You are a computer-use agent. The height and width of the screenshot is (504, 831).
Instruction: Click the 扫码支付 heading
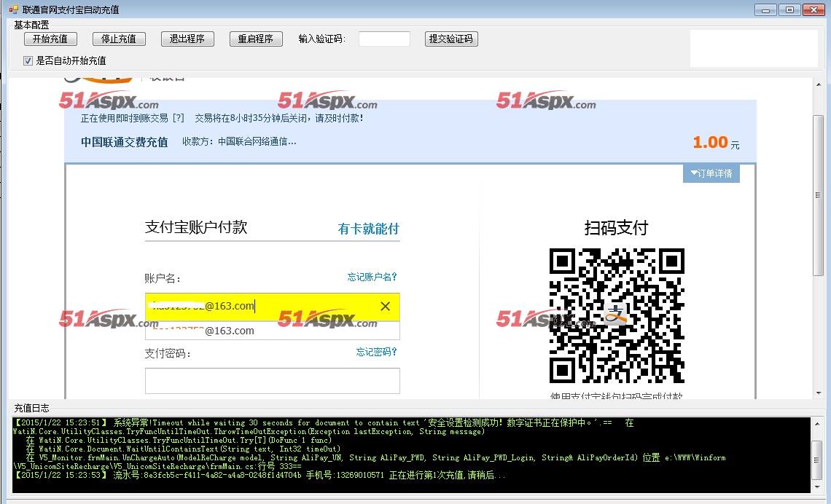(617, 228)
